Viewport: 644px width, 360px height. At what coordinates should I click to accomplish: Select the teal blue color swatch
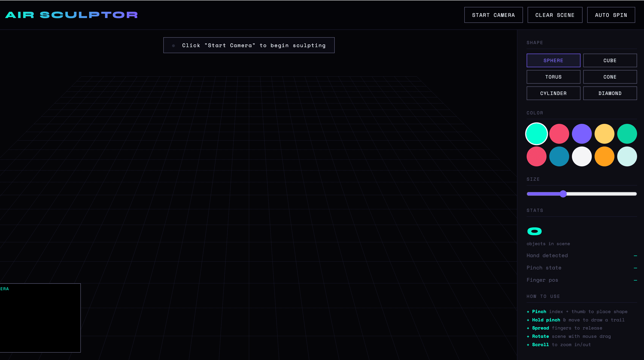tap(559, 156)
